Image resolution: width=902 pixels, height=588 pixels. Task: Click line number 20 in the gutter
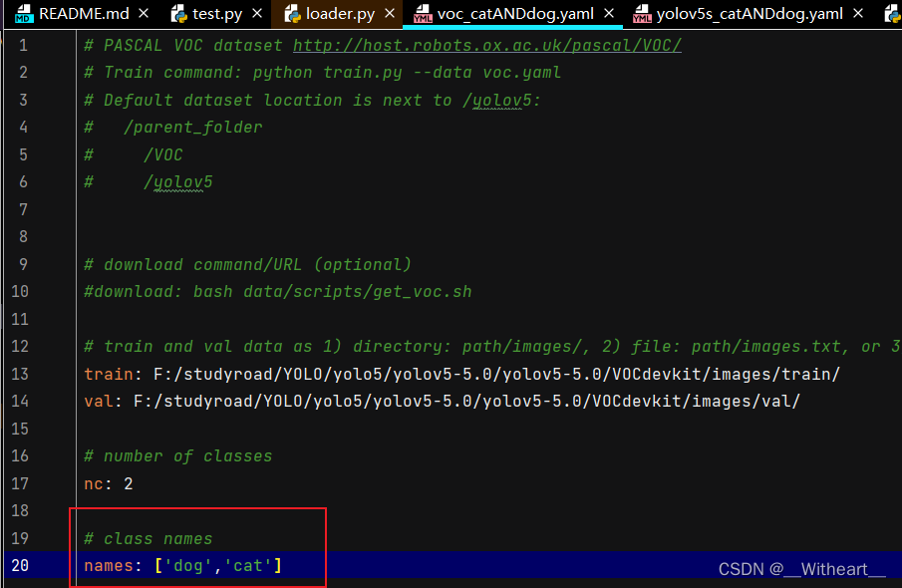pos(20,565)
